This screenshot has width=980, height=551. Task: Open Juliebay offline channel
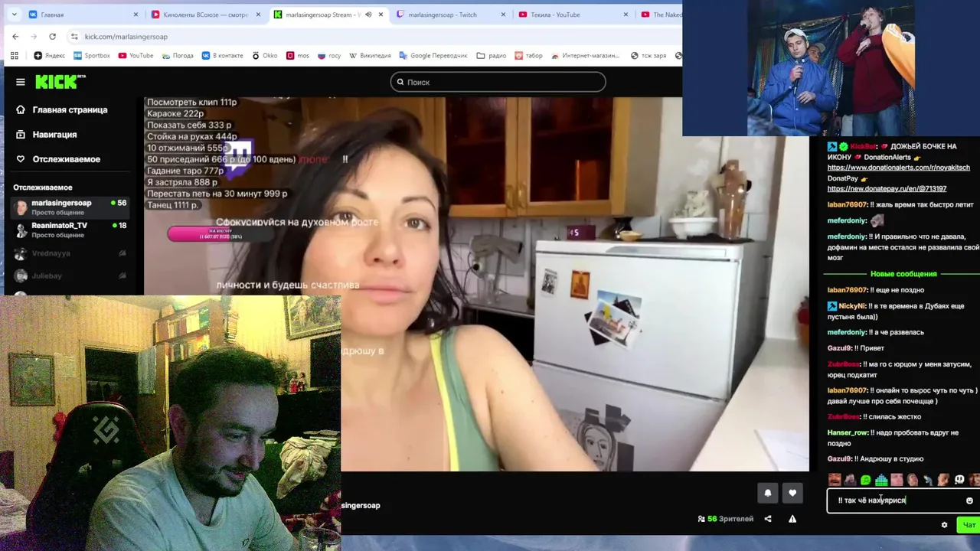70,275
